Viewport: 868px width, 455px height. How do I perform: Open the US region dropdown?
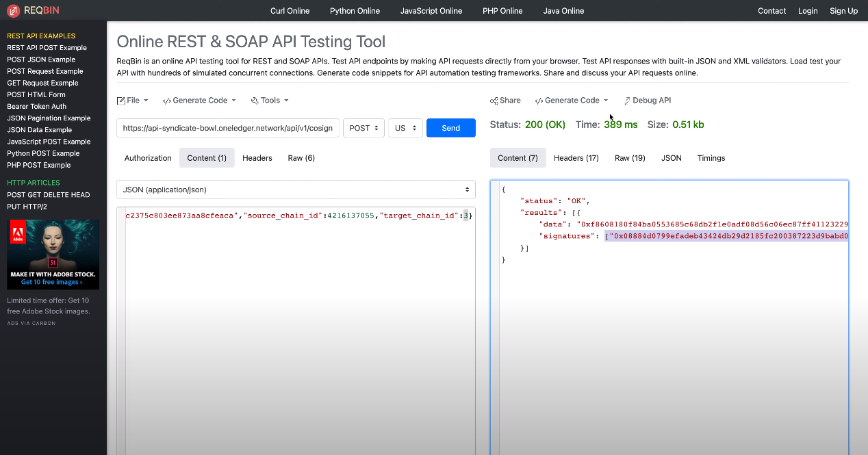coord(405,128)
